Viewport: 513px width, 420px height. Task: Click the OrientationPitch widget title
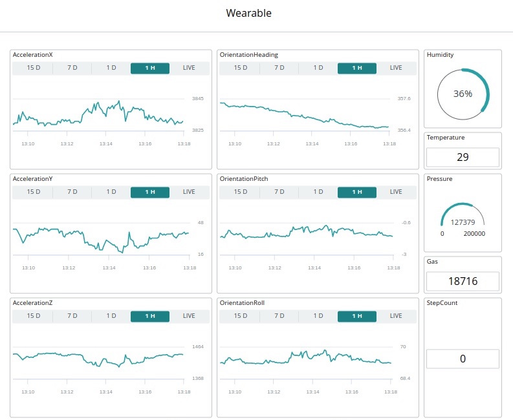click(x=244, y=179)
